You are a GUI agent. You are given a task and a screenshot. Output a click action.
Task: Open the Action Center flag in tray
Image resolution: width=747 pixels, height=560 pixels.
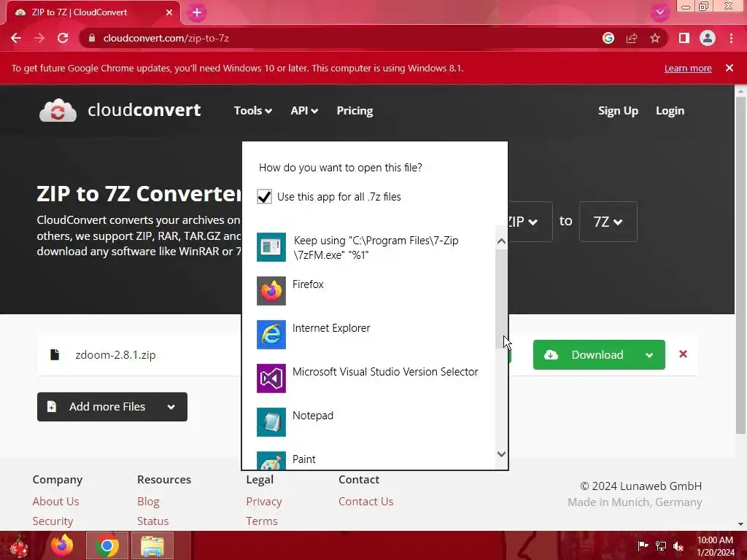643,546
